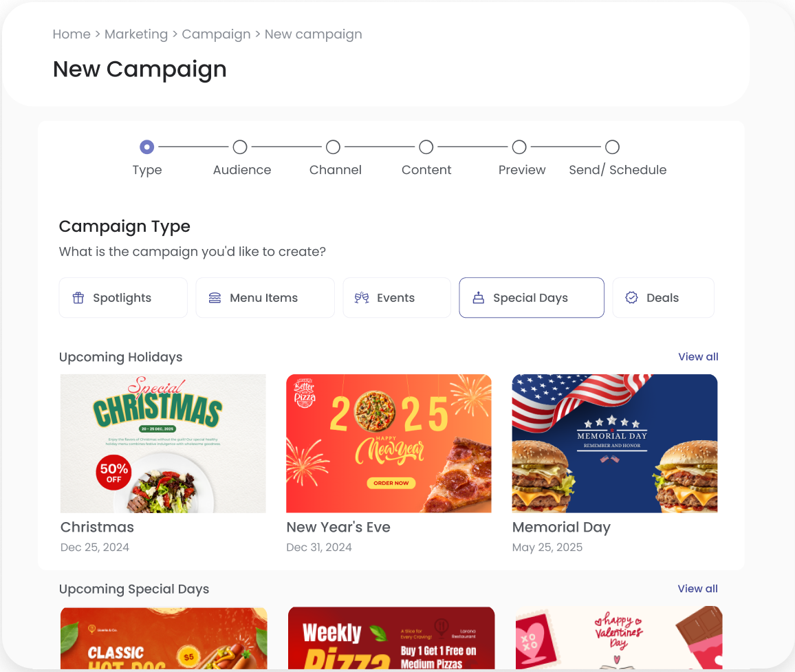
Task: Open Home in the breadcrumb
Action: coord(72,34)
